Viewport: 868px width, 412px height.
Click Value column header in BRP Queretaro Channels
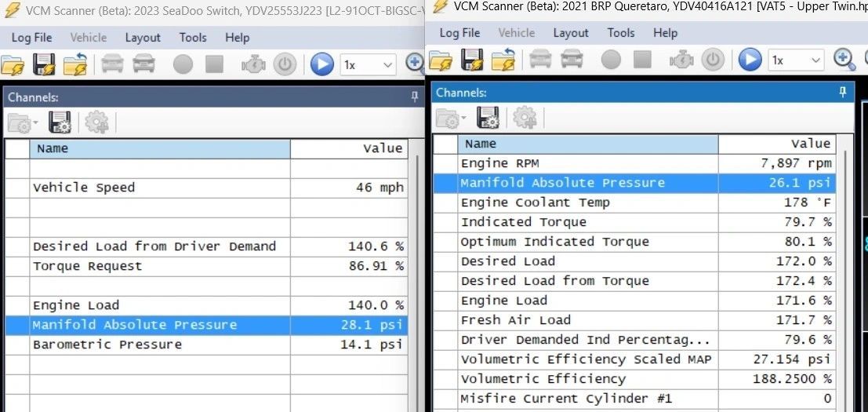[x=777, y=144]
